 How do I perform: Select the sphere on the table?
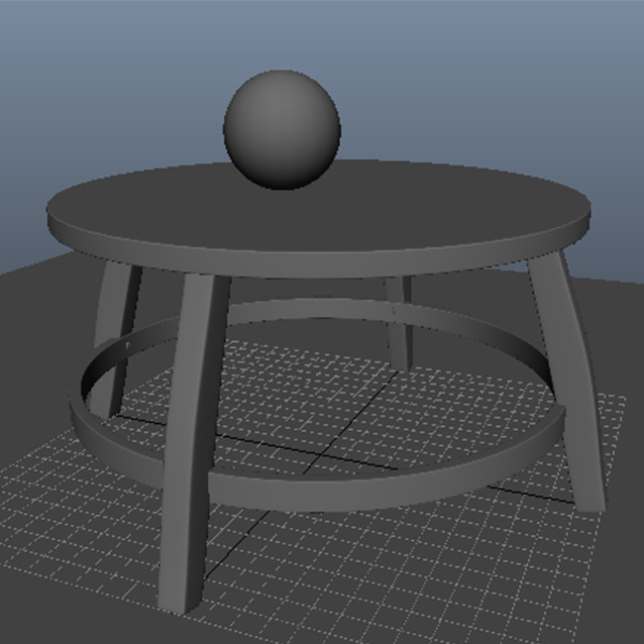point(282,130)
